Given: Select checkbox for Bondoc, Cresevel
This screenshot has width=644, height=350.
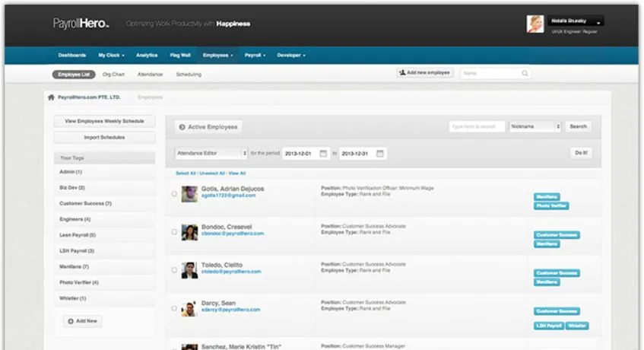Looking at the screenshot, I should tap(174, 232).
